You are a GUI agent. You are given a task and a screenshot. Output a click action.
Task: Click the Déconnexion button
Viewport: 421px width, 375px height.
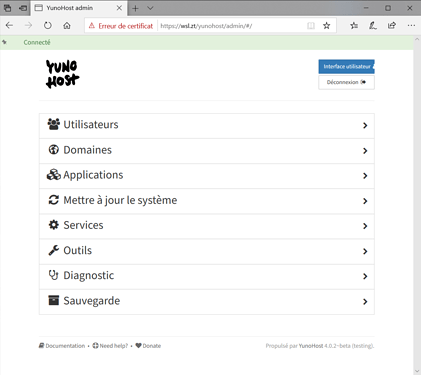pyautogui.click(x=346, y=82)
